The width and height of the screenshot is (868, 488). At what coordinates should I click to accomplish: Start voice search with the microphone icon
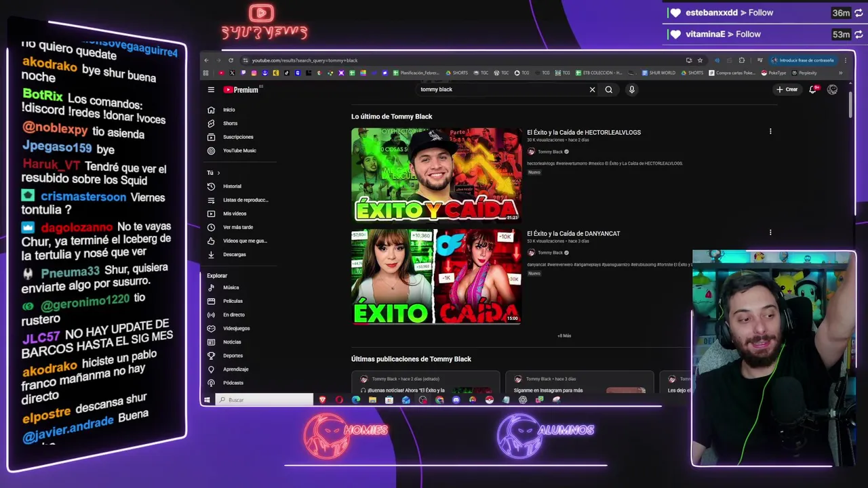(631, 89)
